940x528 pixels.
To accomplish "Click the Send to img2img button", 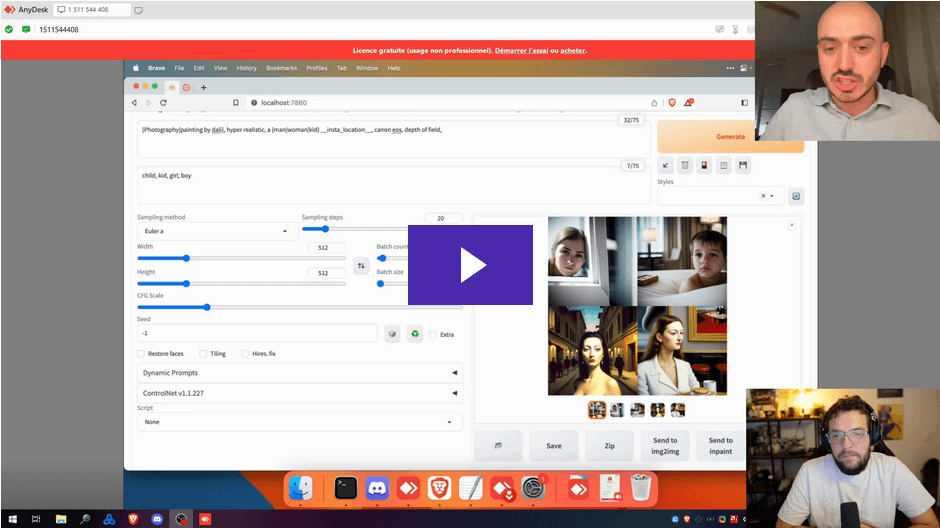I will click(665, 445).
